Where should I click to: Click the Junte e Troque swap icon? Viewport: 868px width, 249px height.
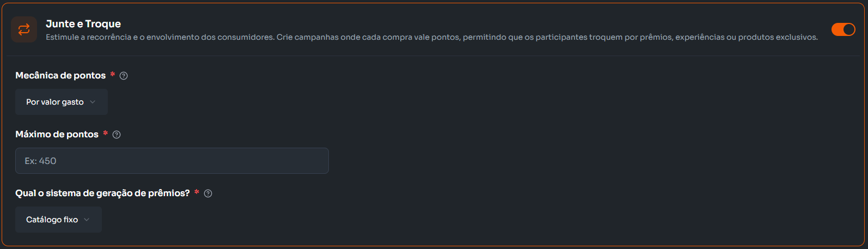coord(24,29)
